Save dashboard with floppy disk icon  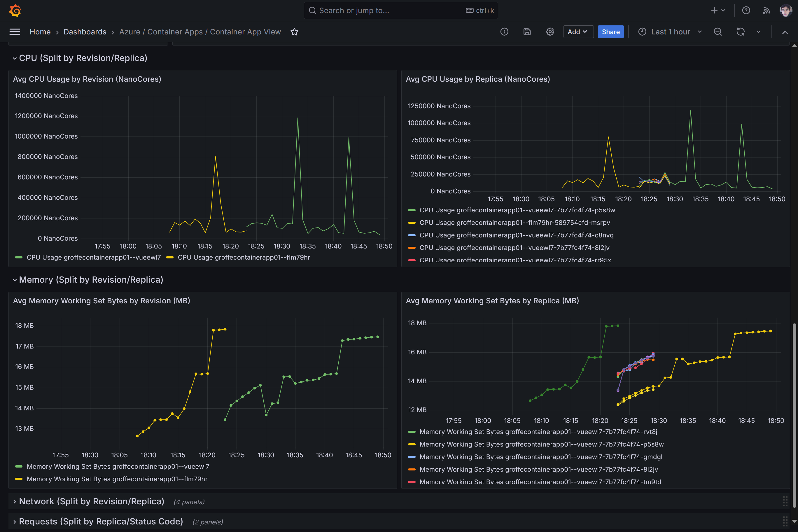click(x=527, y=32)
